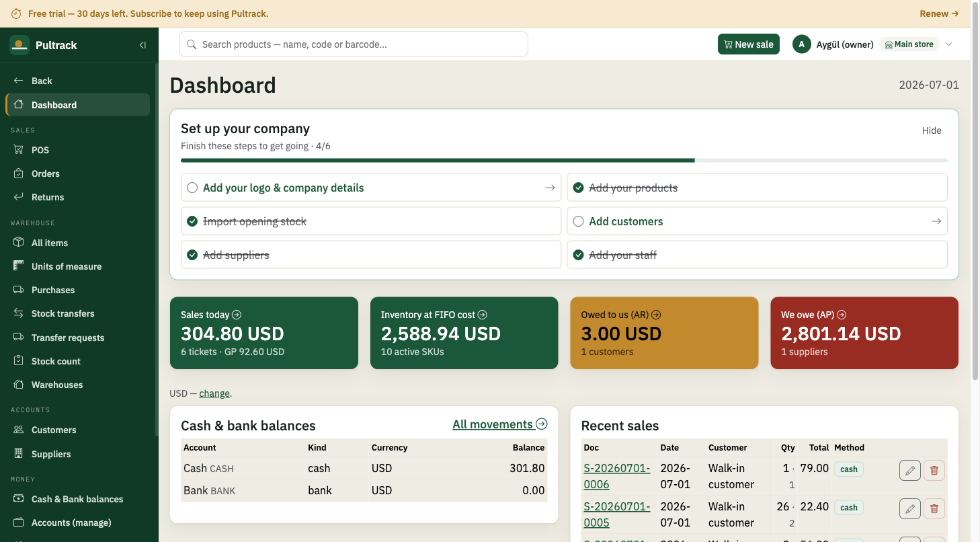Click the Cash account balance 301.80
This screenshot has height=542, width=980.
click(527, 468)
